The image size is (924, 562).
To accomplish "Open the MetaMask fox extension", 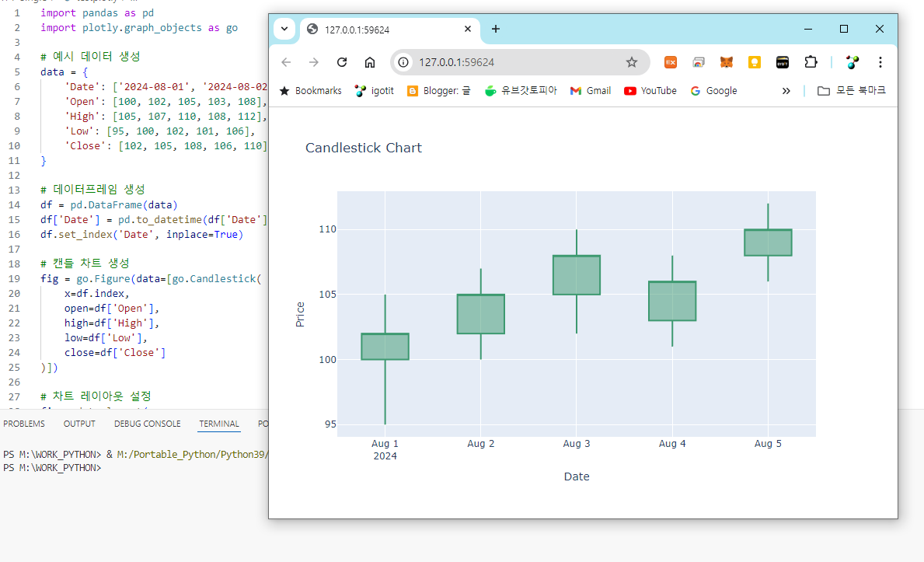I will [727, 62].
